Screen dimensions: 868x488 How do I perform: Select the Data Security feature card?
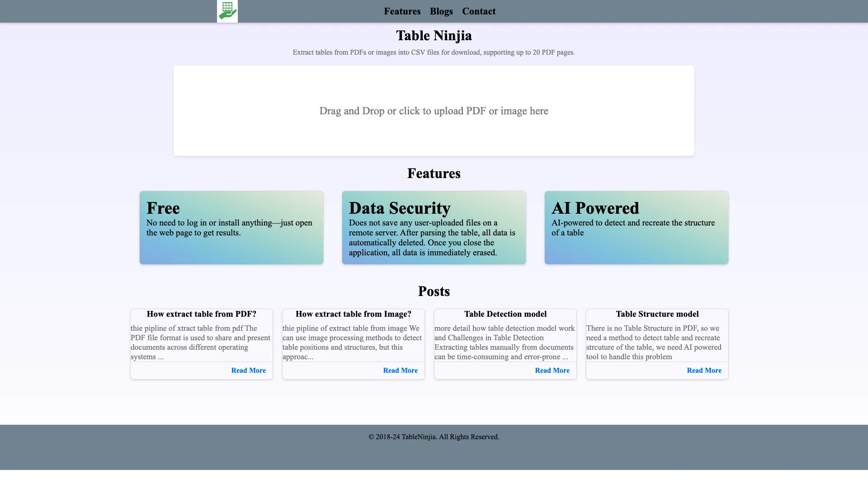(434, 228)
